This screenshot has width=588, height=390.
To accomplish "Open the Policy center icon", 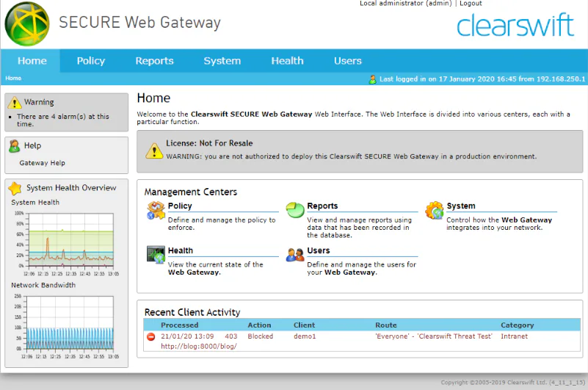I will (156, 210).
